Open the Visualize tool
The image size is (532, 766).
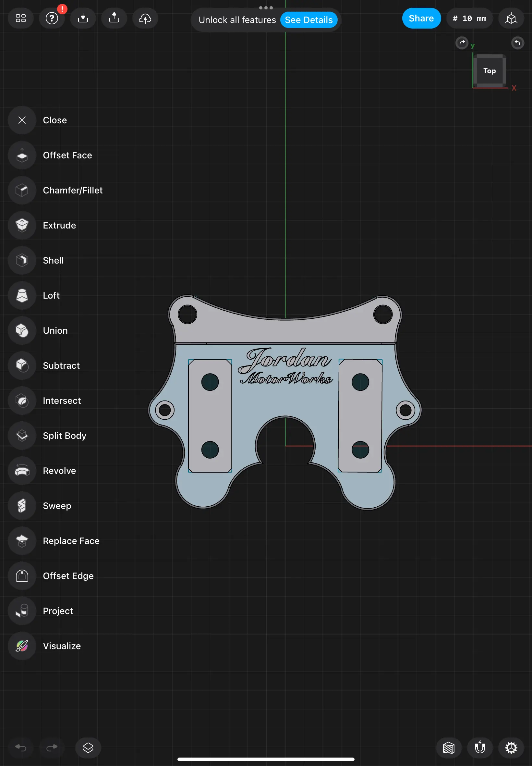(21, 646)
